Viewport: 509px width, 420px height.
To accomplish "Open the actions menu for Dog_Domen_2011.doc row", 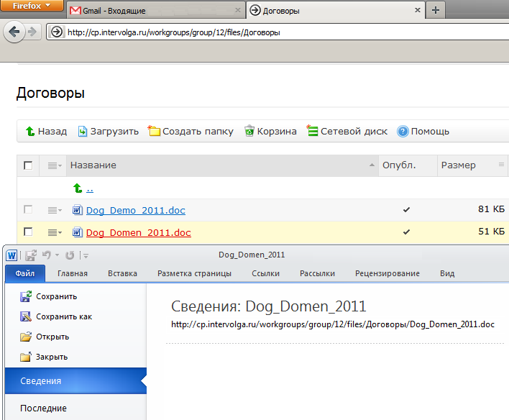I will click(x=55, y=232).
